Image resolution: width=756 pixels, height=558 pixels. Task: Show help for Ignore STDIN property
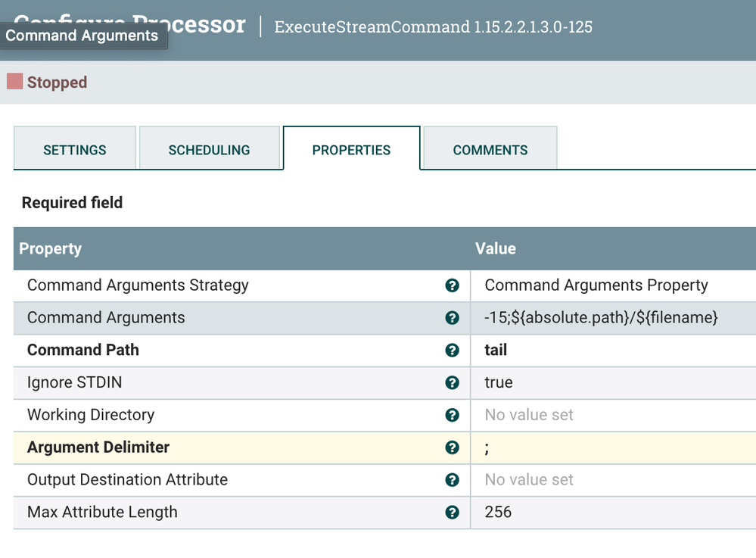point(452,382)
